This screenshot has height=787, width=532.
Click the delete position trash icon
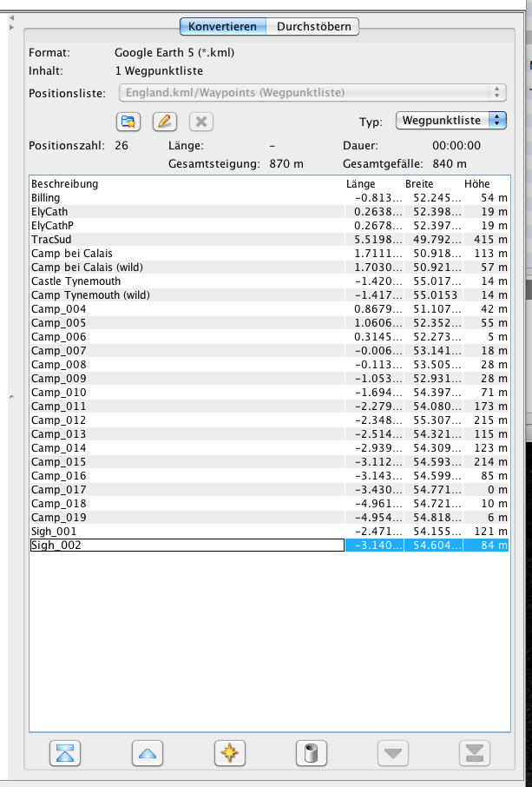tap(311, 753)
